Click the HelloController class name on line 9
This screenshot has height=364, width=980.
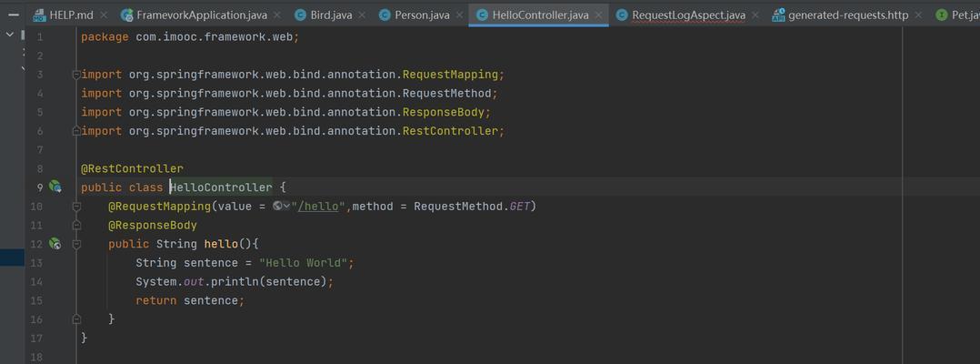pyautogui.click(x=221, y=187)
